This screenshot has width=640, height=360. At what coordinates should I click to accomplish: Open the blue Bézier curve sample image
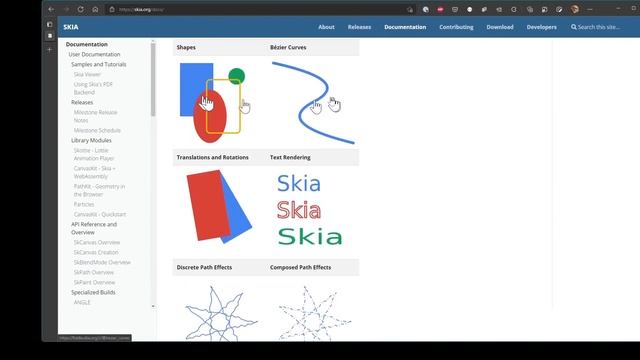pos(313,103)
